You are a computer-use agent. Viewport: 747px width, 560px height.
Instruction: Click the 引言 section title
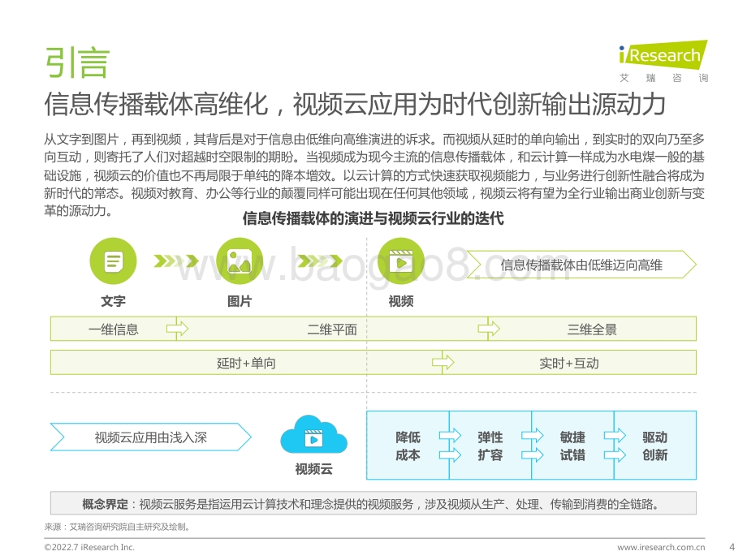click(x=77, y=62)
